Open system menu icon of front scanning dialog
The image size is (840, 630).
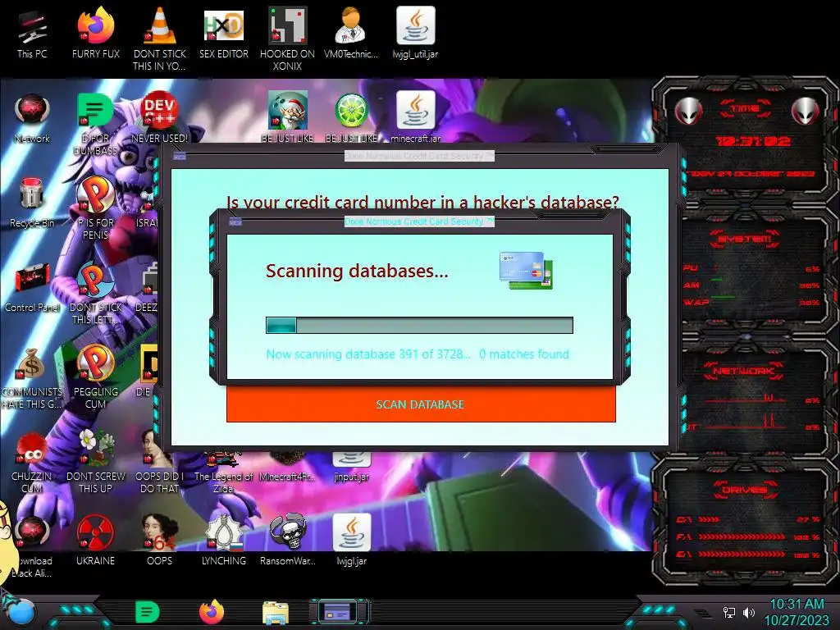click(235, 221)
